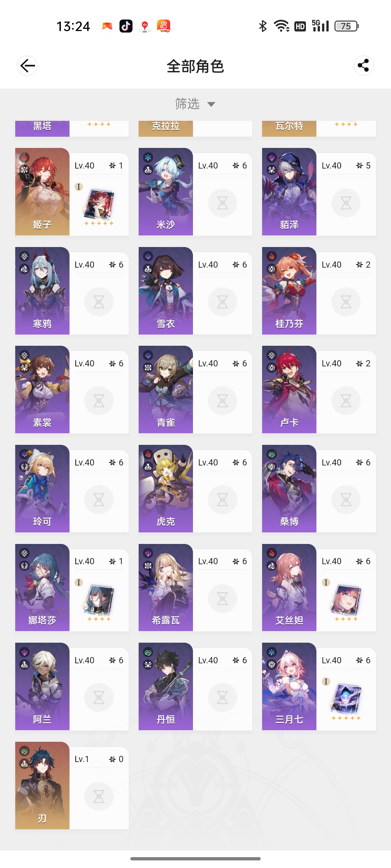Tap the empty light cone slot for 丹恒

pyautogui.click(x=222, y=698)
